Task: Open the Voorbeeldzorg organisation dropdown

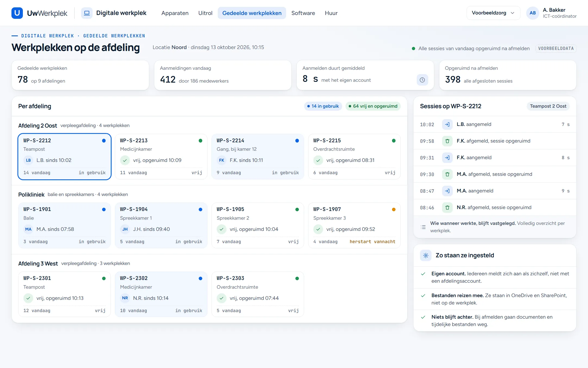Action: tap(493, 13)
